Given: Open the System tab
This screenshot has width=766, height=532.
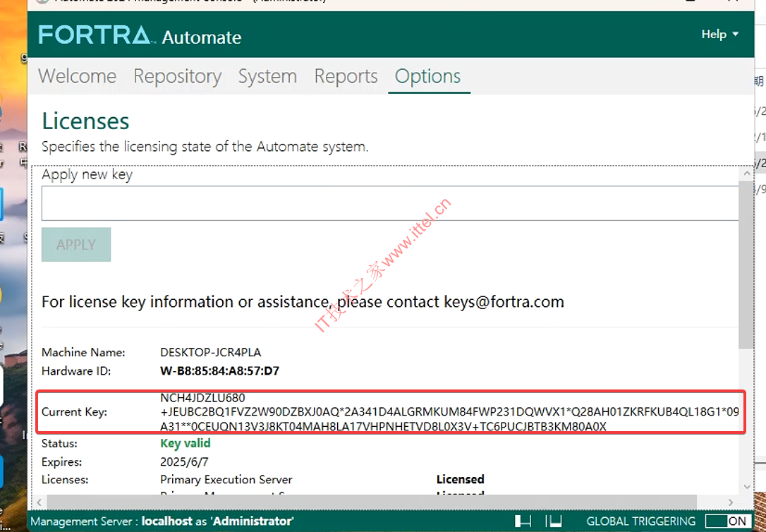Looking at the screenshot, I should [267, 76].
